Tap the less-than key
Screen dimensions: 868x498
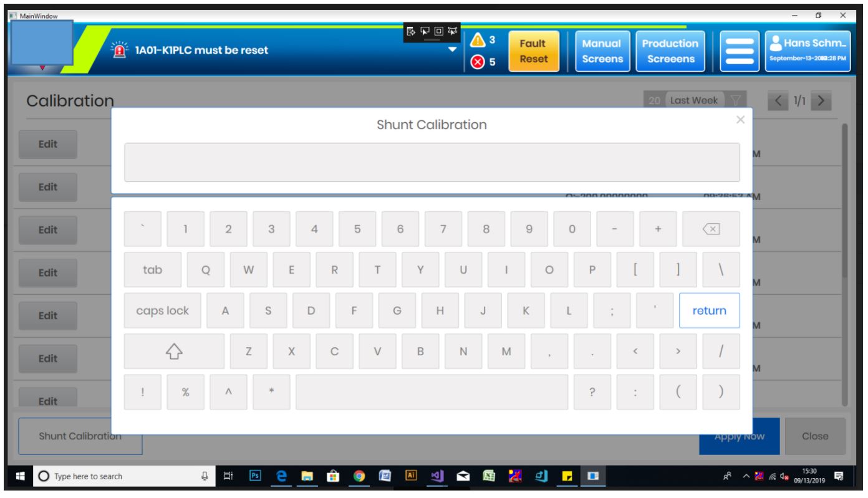[x=635, y=352]
